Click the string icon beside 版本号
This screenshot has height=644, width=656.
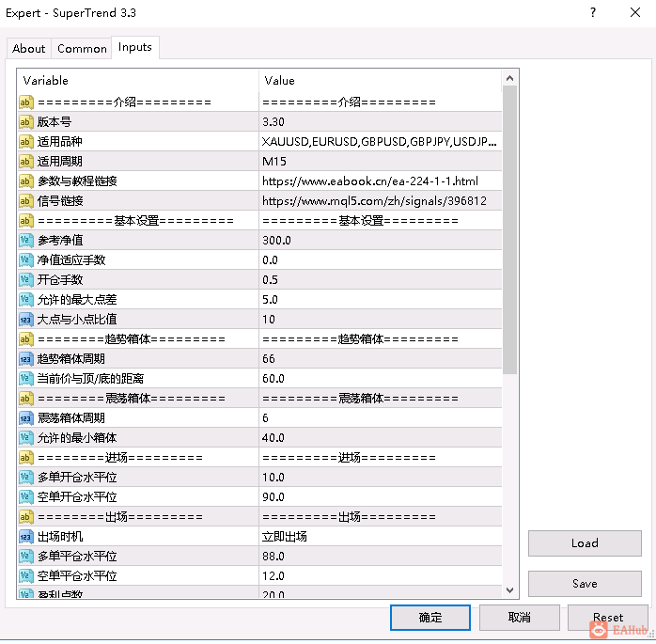tap(25, 122)
